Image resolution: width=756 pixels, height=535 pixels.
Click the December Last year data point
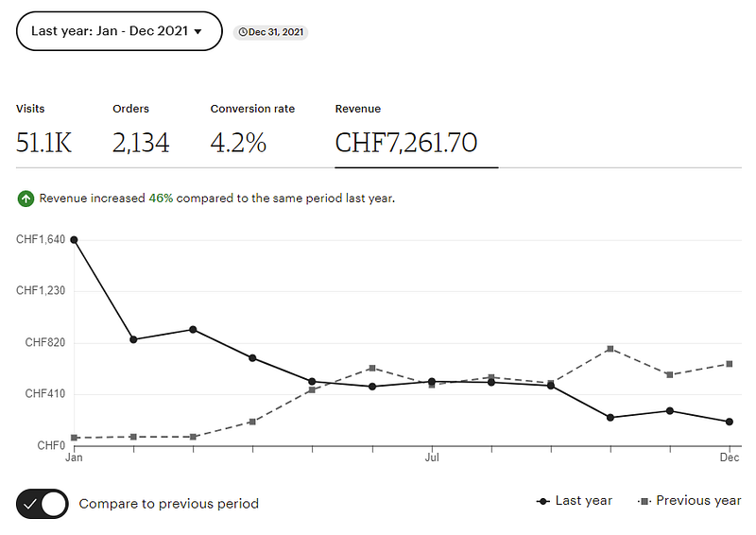(x=729, y=422)
